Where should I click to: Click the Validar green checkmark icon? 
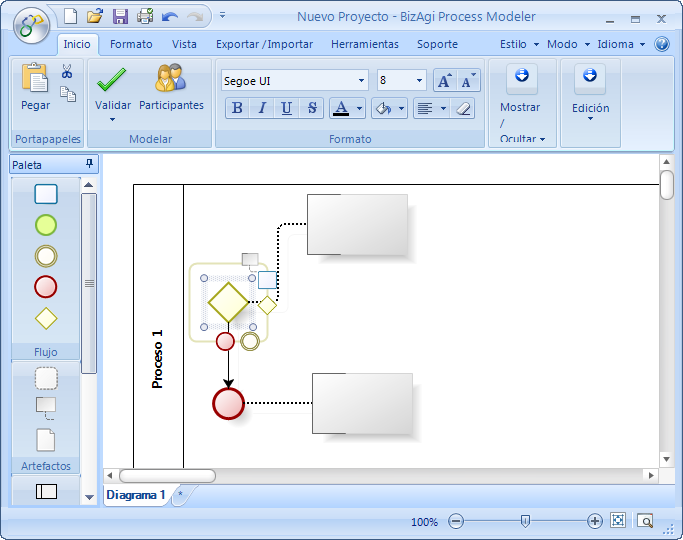tap(111, 79)
